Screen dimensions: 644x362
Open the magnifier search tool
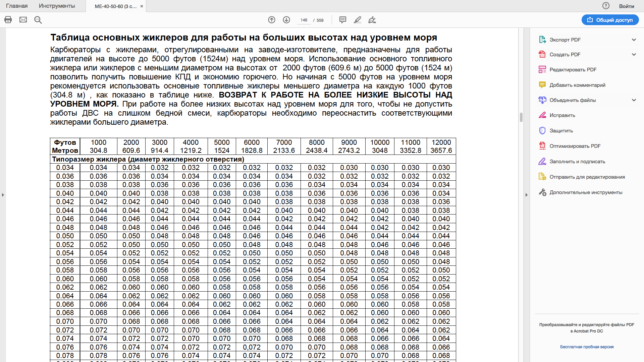38,20
